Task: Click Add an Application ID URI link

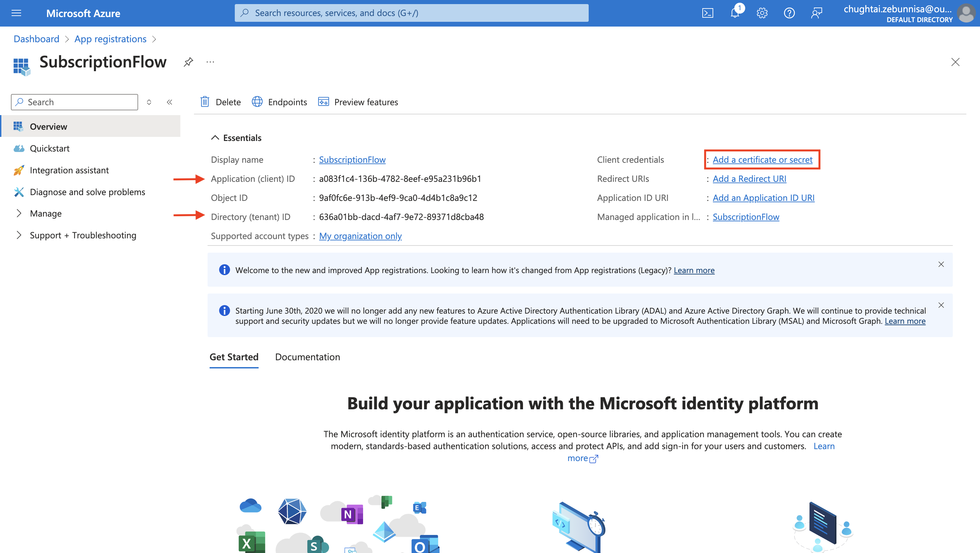Action: [x=764, y=197]
